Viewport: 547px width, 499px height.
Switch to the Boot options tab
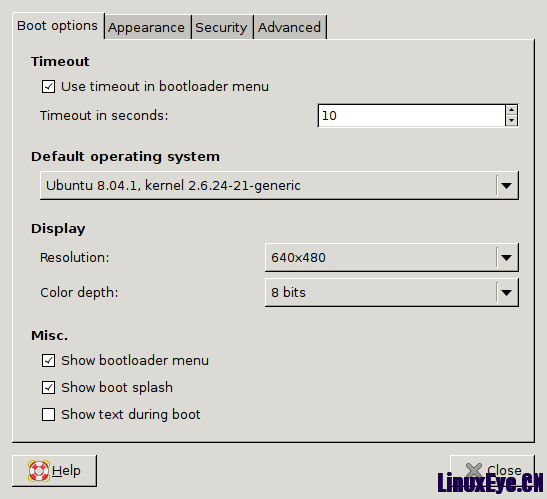tap(58, 26)
